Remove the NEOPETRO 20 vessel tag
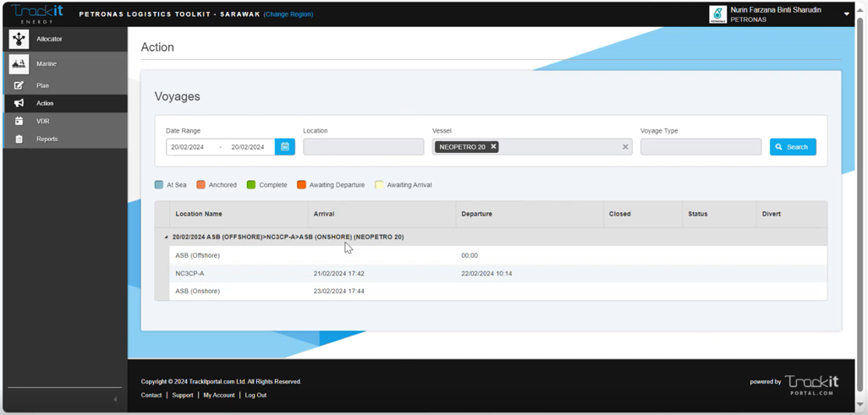This screenshot has height=415, width=868. (x=493, y=146)
